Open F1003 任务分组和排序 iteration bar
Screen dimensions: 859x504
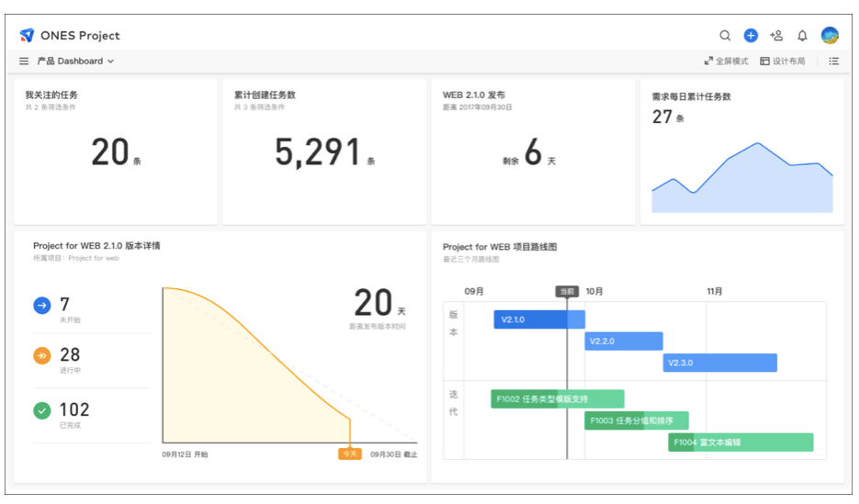637,420
